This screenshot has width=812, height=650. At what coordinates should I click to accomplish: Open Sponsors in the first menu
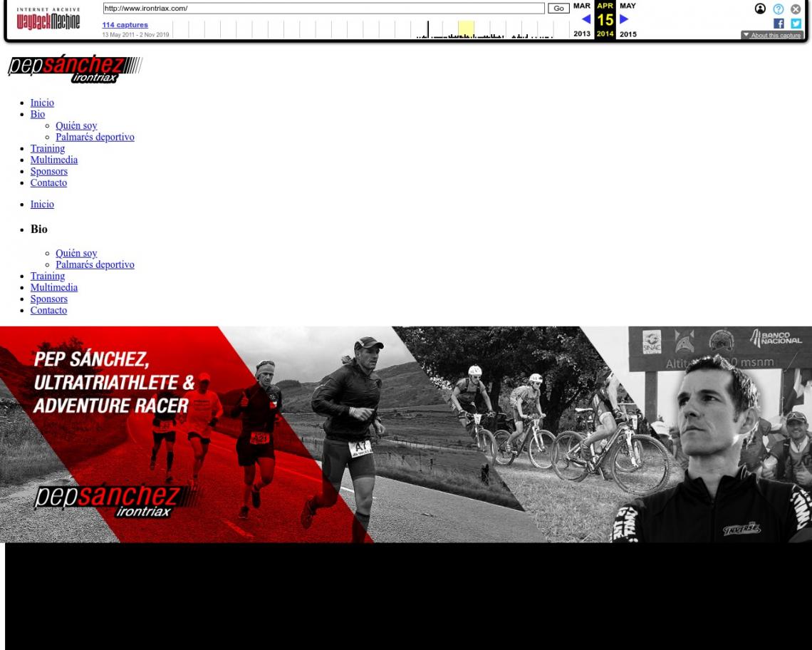click(48, 171)
